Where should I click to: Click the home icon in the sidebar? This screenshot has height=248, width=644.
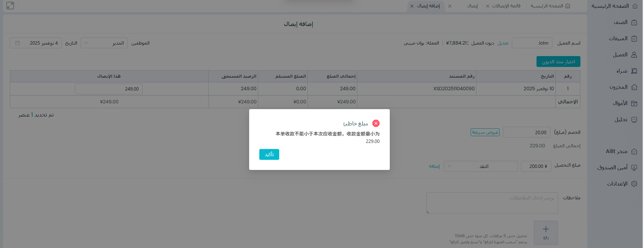click(x=635, y=6)
